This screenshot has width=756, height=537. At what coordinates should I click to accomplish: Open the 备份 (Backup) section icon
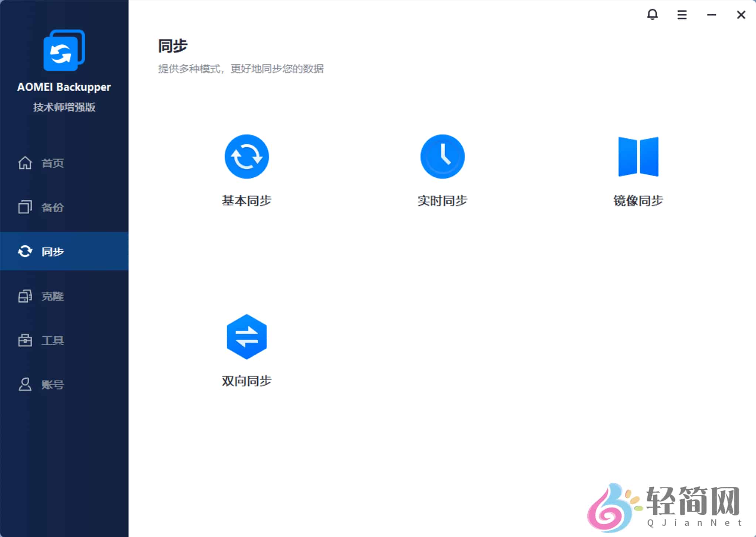(x=25, y=207)
